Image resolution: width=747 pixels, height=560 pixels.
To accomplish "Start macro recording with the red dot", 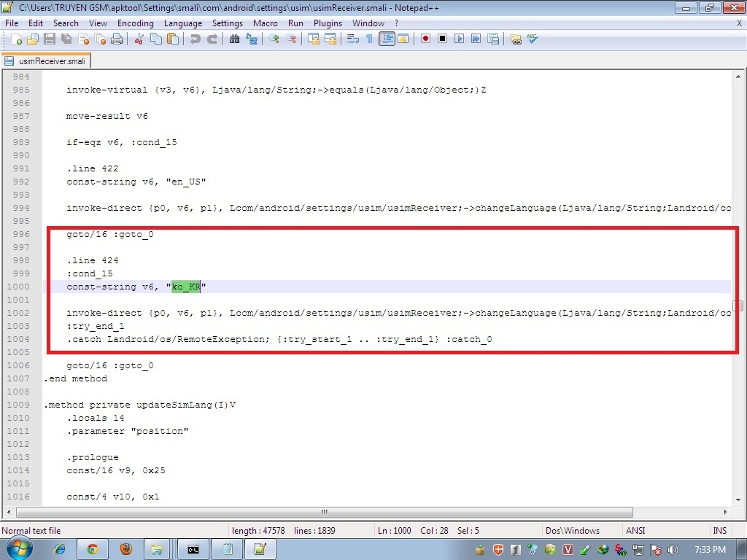I will click(x=425, y=39).
